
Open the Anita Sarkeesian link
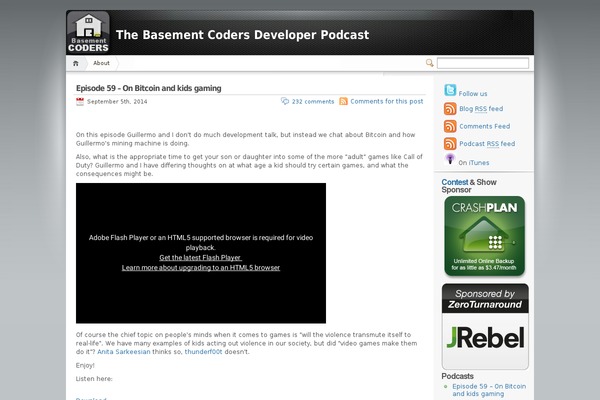tap(124, 352)
